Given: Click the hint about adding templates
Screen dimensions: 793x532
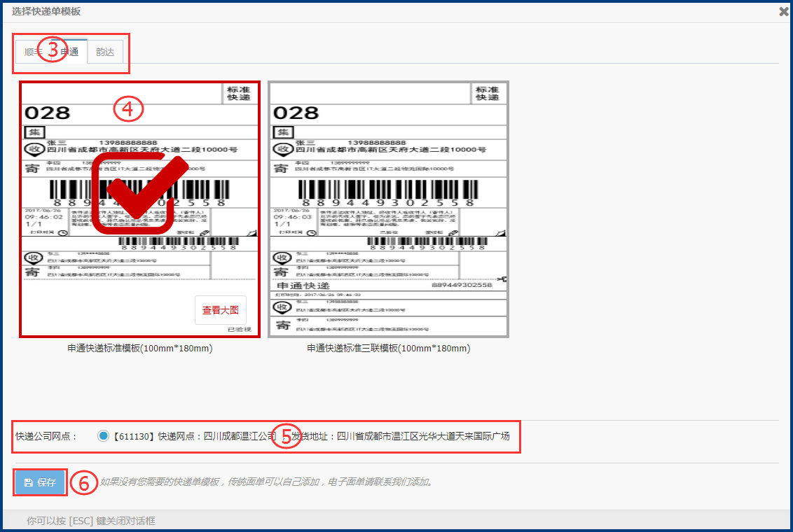Looking at the screenshot, I should pyautogui.click(x=267, y=482).
